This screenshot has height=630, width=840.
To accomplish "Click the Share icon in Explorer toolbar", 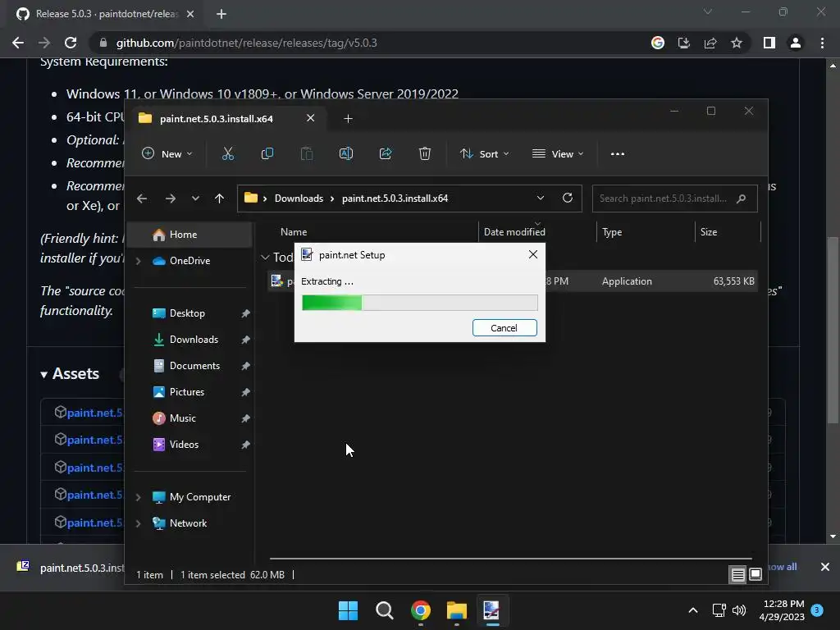I will [x=386, y=153].
